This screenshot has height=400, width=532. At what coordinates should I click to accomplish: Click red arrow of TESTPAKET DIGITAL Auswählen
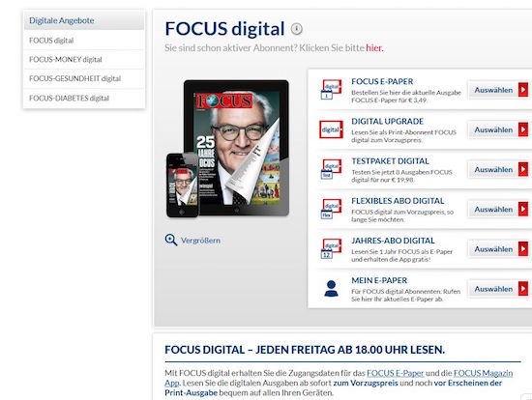[x=523, y=169]
